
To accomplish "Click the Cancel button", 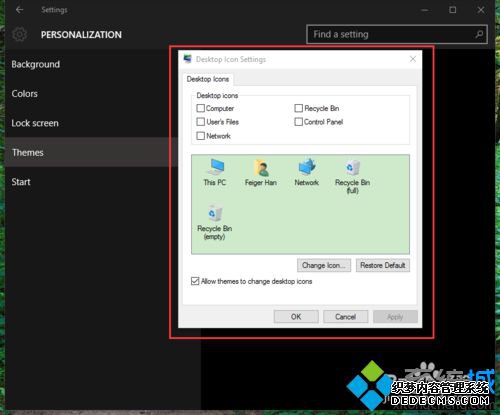I will click(346, 317).
